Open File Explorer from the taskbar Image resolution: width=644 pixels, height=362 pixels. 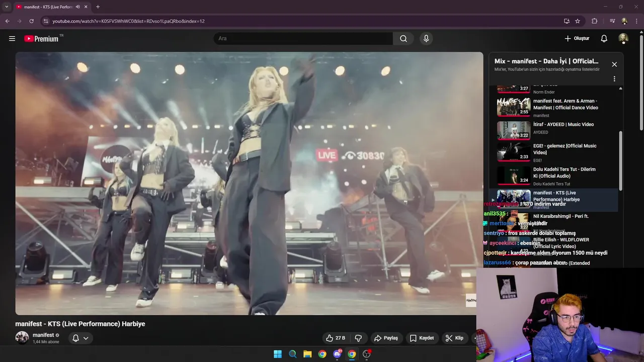(307, 354)
